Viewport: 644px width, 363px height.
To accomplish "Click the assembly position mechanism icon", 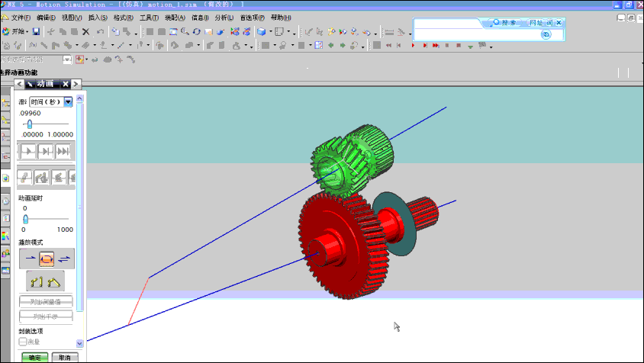I will [54, 281].
